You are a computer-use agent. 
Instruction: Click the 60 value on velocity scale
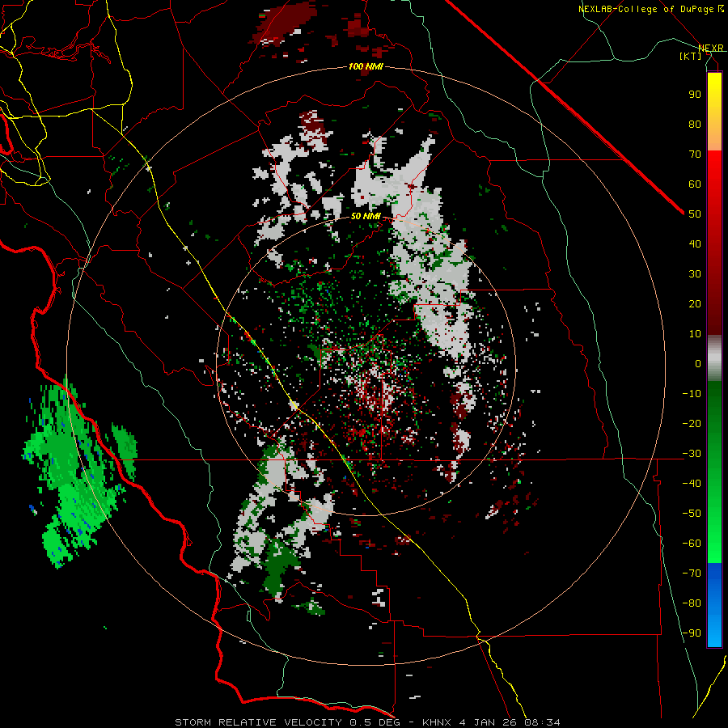click(x=695, y=184)
